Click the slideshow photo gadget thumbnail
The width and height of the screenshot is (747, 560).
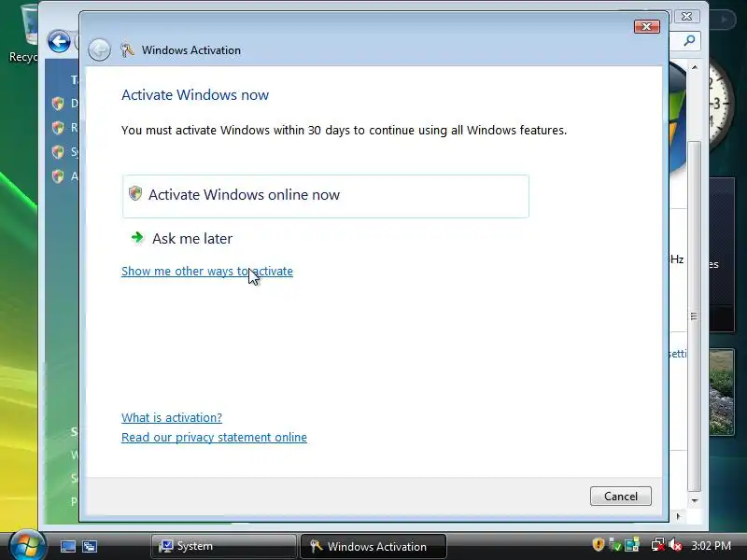tap(721, 392)
